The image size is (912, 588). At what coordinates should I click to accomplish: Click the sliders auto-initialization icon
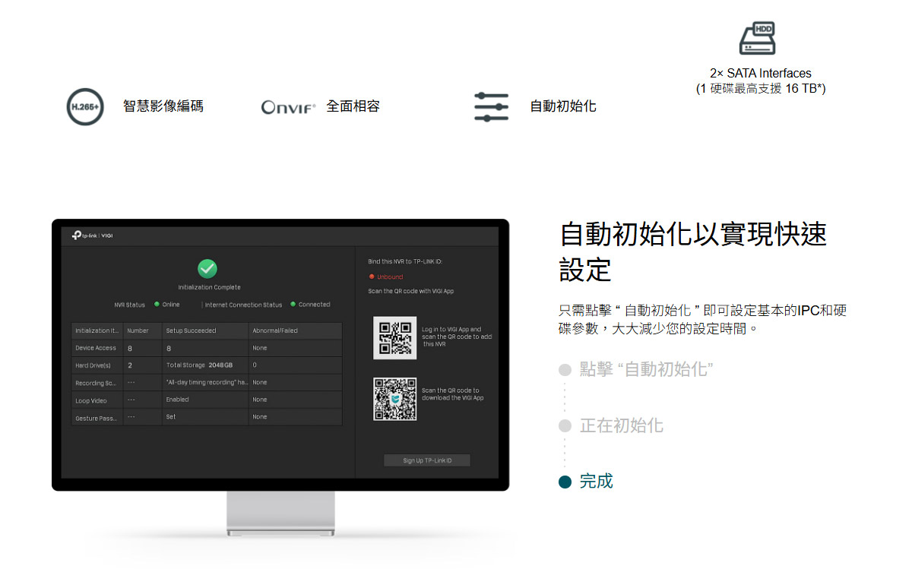point(491,107)
